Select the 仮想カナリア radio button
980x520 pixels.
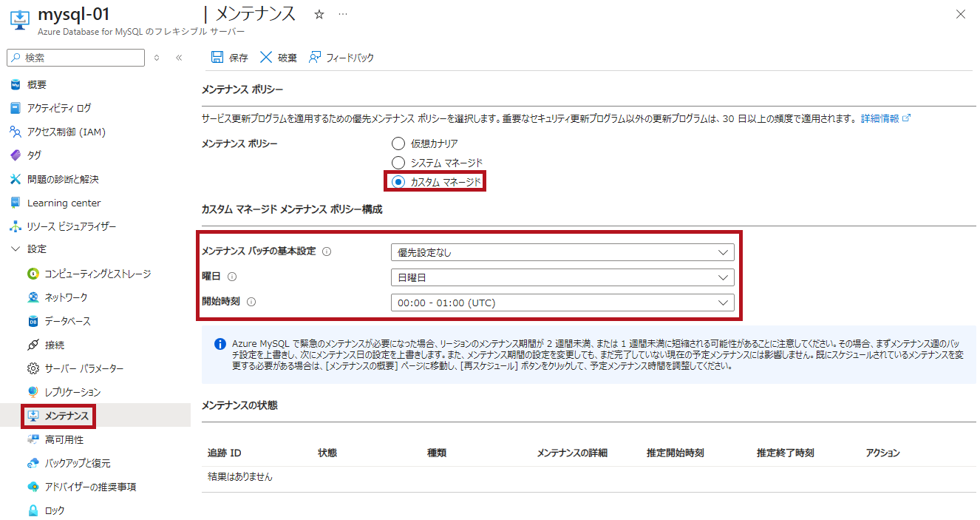[398, 143]
